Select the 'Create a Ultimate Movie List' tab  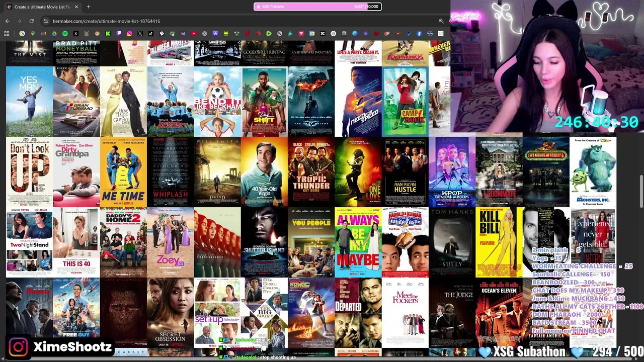point(42,7)
